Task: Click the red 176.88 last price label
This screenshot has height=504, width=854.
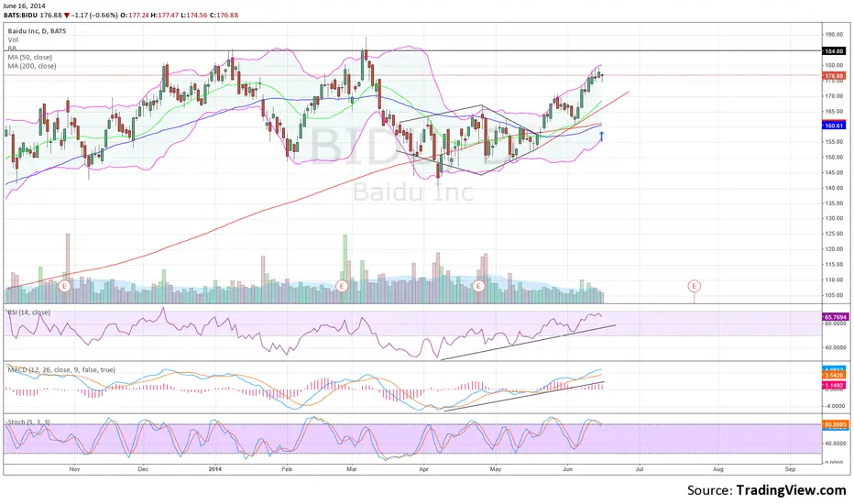Action: tap(834, 76)
